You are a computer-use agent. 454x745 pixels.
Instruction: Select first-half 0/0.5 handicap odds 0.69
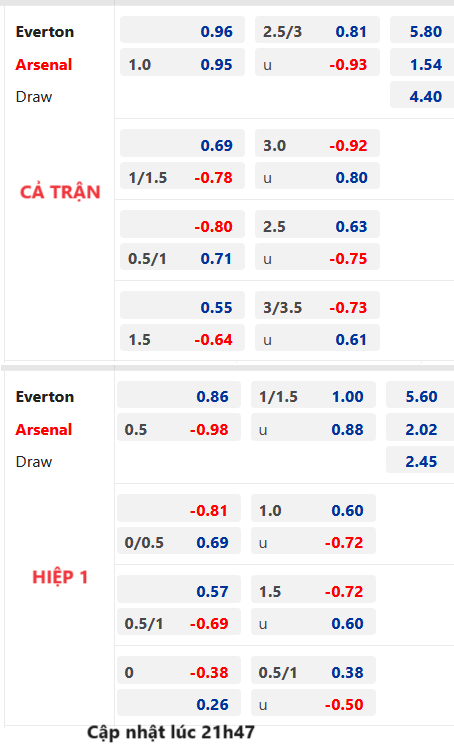[179, 541]
